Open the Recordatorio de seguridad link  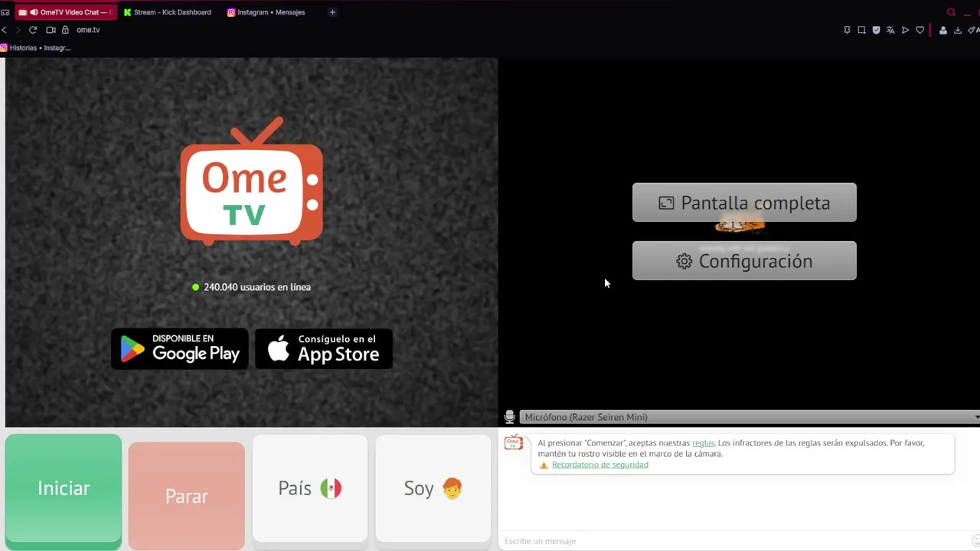[x=600, y=465]
